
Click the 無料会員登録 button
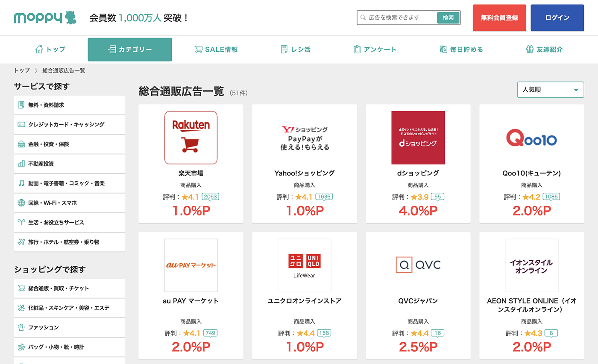499,18
